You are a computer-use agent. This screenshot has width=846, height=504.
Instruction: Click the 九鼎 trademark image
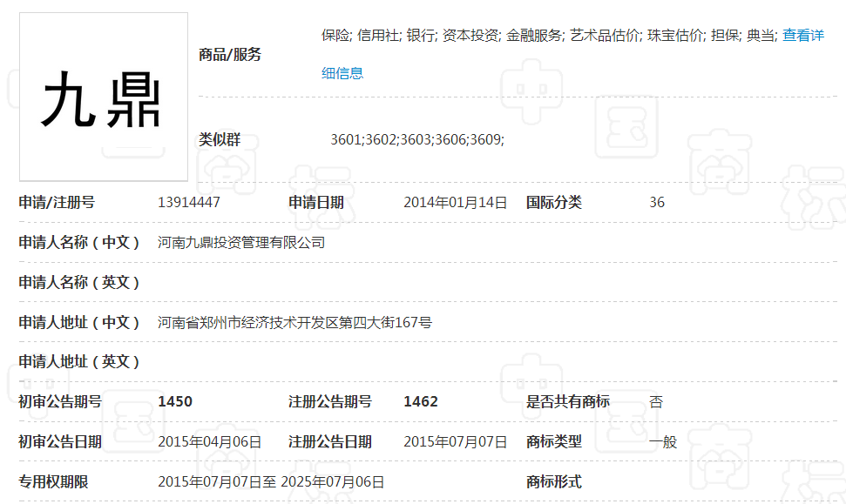click(104, 96)
